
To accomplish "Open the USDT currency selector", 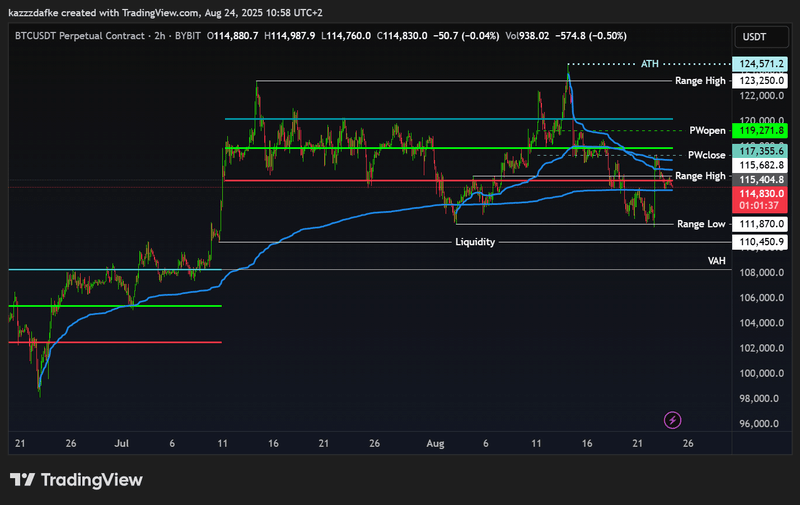I will tap(761, 37).
